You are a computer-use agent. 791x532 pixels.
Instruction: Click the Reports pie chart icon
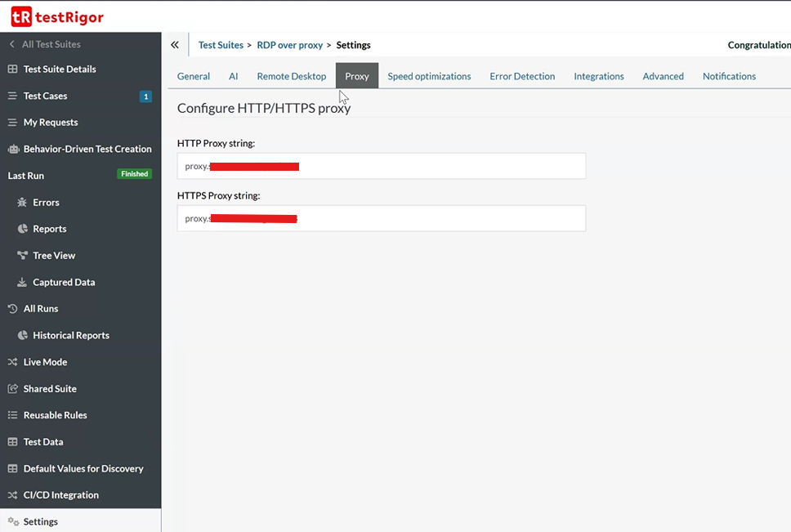point(22,229)
